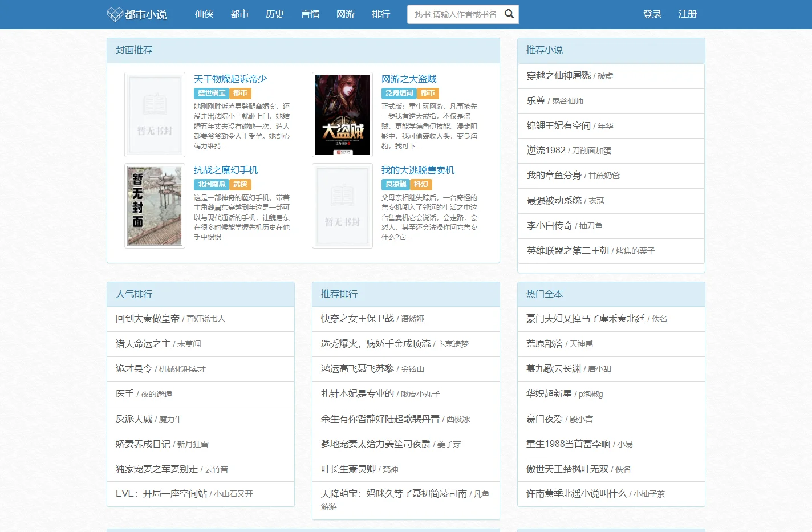Focus the book search input field

tap(455, 14)
